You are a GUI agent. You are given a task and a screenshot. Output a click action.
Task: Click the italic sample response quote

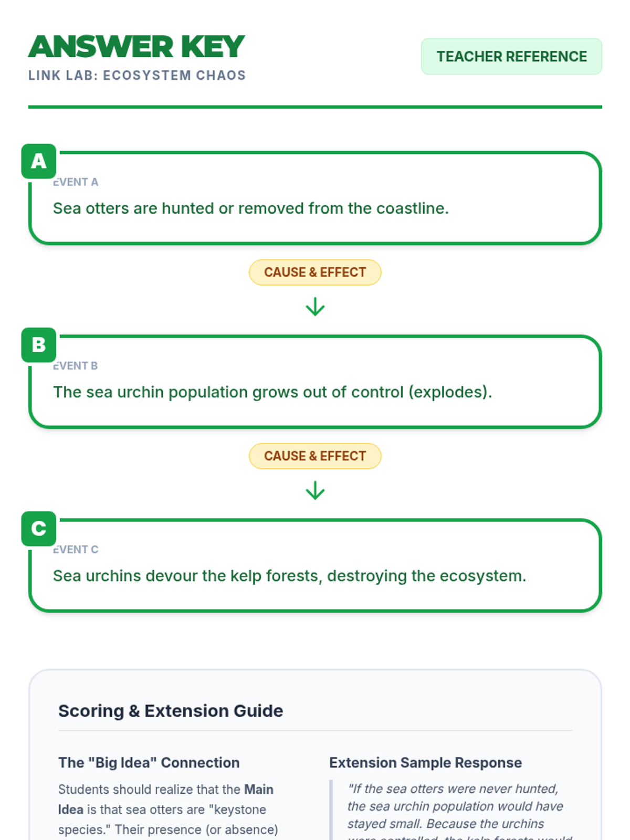455,806
